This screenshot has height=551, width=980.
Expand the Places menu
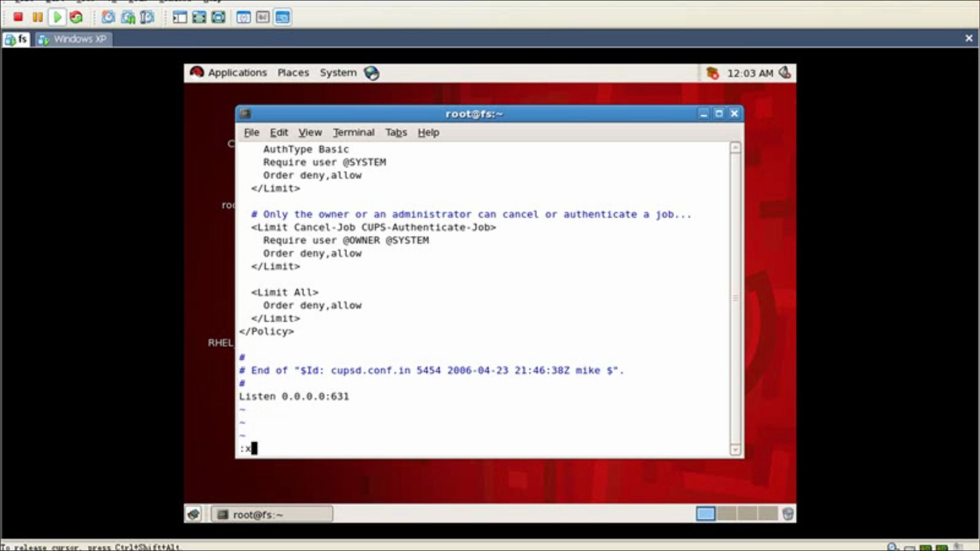pos(293,73)
